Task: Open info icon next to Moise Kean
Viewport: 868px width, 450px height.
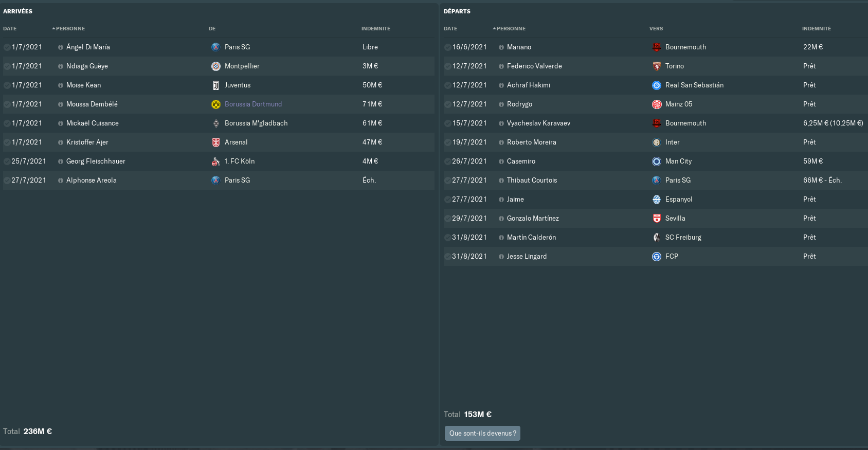Action: [x=61, y=85]
